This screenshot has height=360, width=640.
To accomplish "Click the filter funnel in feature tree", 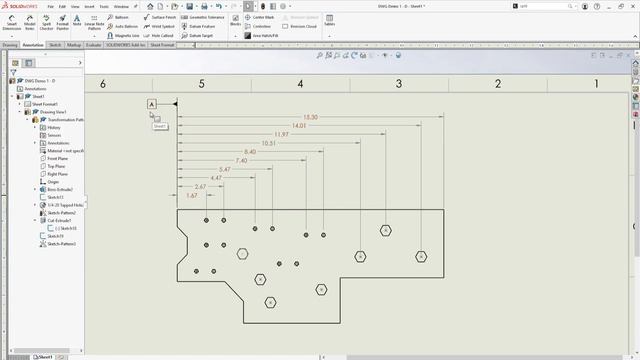I will point(13,72).
